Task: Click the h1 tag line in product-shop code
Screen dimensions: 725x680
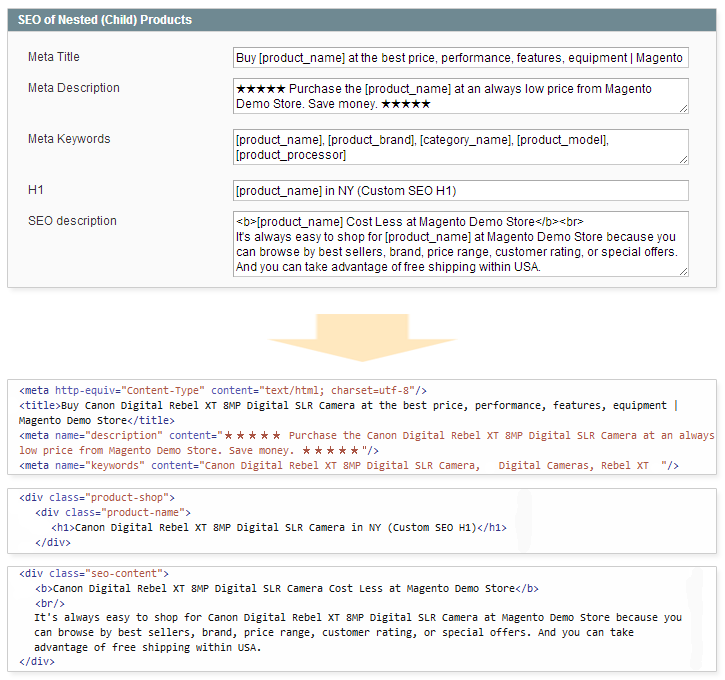Action: pyautogui.click(x=279, y=527)
